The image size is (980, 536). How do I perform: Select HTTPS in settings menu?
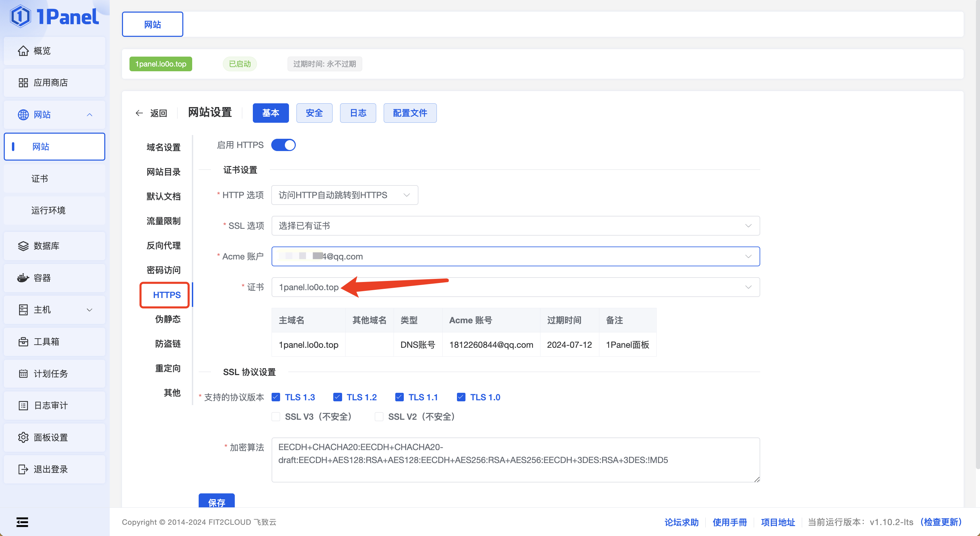point(167,295)
